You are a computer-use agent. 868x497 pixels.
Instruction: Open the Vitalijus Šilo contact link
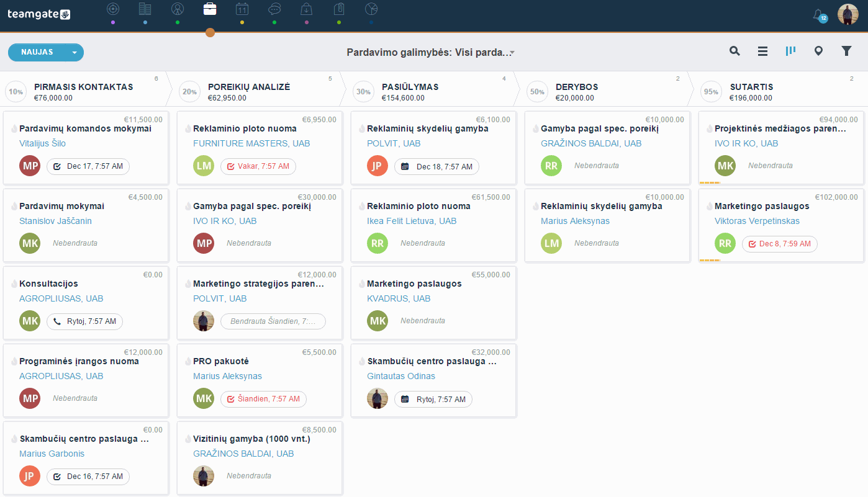click(x=42, y=143)
